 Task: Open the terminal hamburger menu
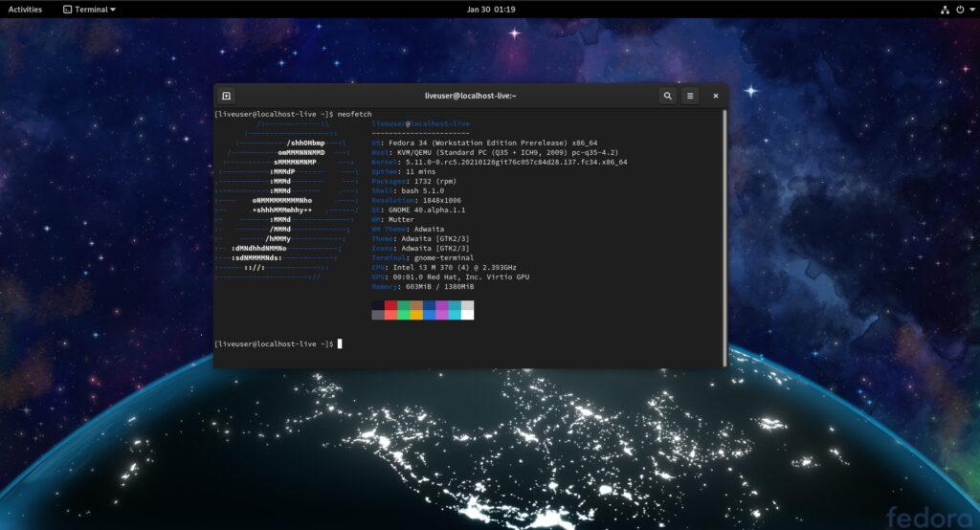click(x=690, y=96)
